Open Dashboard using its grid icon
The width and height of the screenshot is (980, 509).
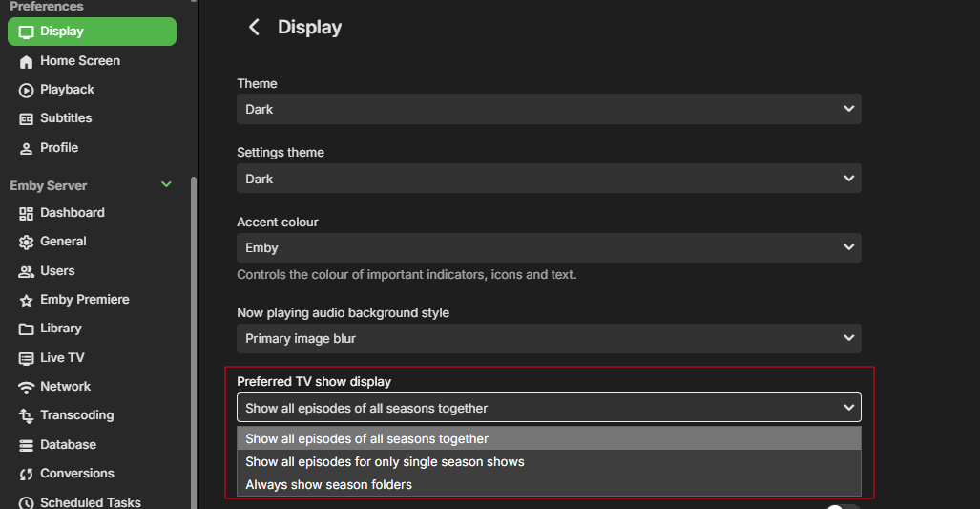coord(26,213)
